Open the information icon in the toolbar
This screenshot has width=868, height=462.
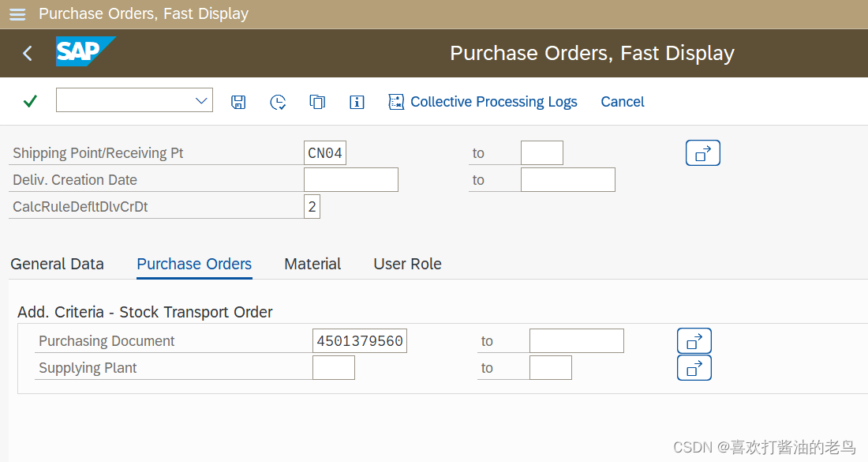click(x=357, y=101)
